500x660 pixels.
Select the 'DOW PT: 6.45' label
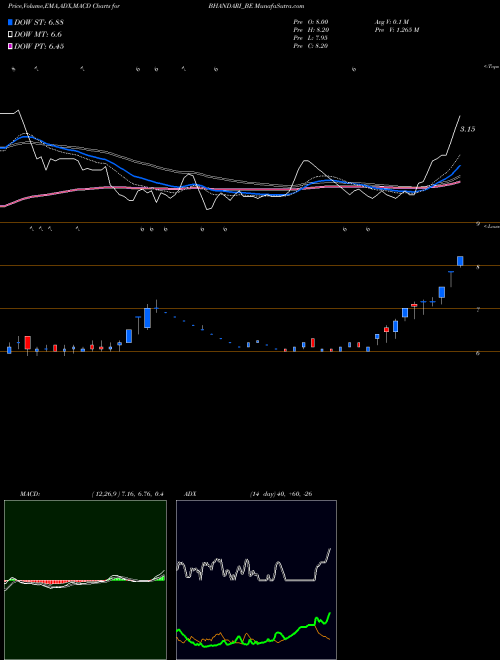[39, 46]
